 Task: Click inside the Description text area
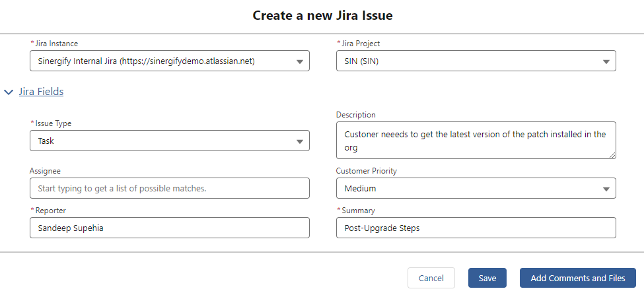(x=476, y=141)
